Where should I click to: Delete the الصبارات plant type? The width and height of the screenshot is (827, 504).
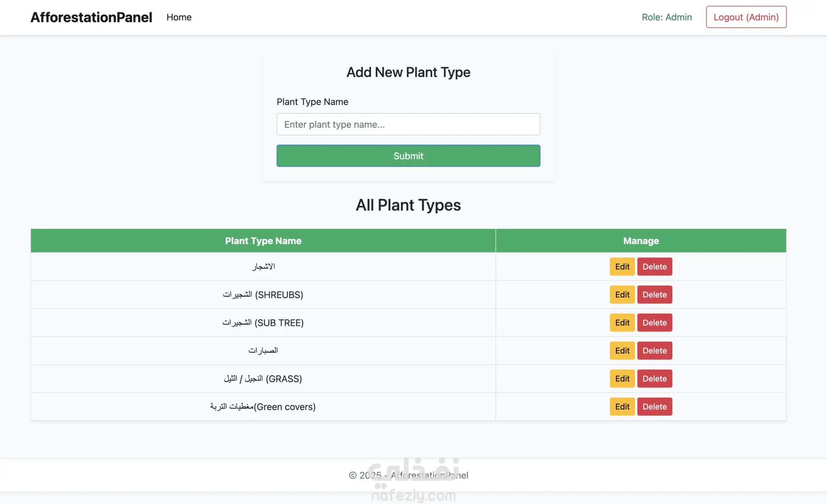(654, 351)
